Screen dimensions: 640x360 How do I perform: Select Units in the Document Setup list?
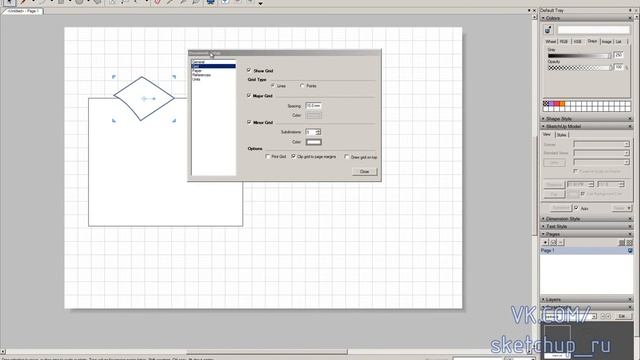coord(196,79)
